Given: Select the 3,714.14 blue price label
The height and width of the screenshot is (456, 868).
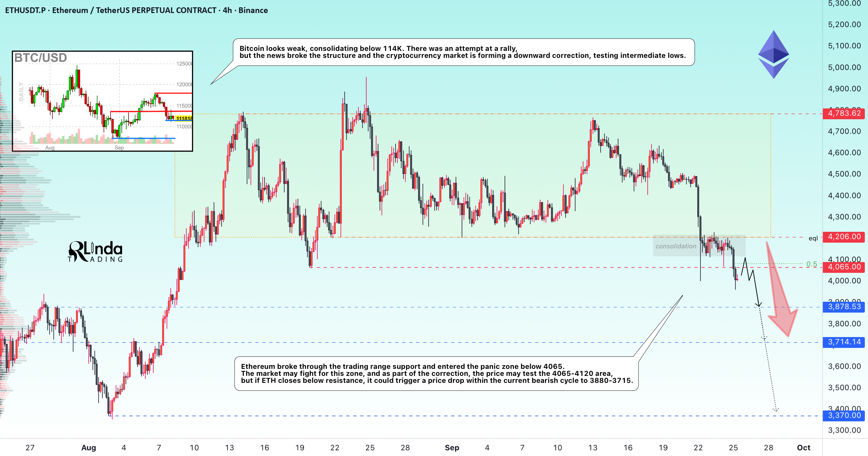Looking at the screenshot, I should [x=844, y=342].
